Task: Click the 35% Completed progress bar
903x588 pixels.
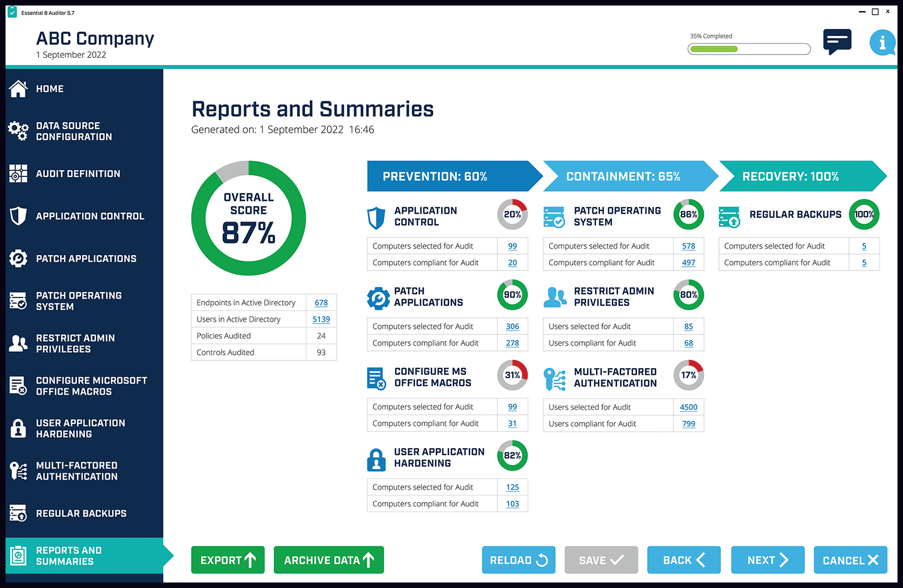Action: [749, 49]
